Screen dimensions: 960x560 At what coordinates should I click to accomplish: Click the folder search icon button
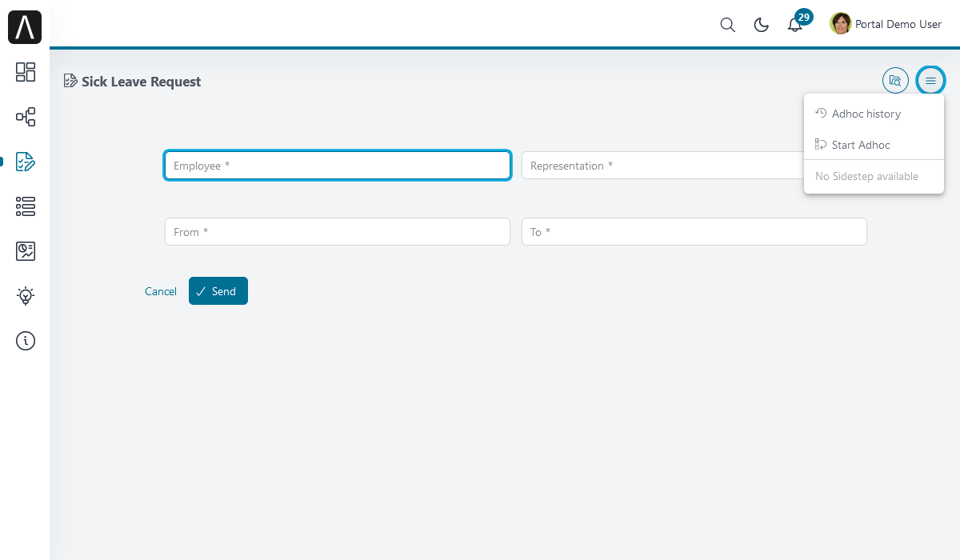(895, 80)
